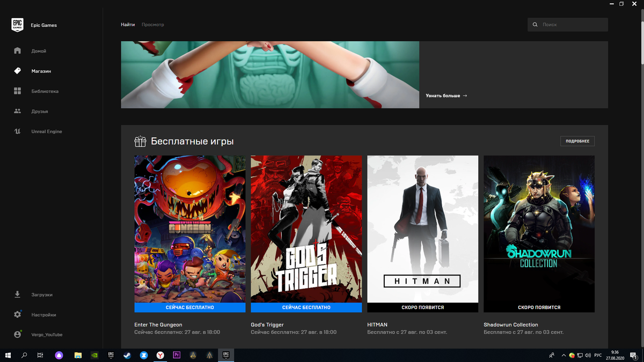Open Steam from the taskbar

tap(127, 355)
